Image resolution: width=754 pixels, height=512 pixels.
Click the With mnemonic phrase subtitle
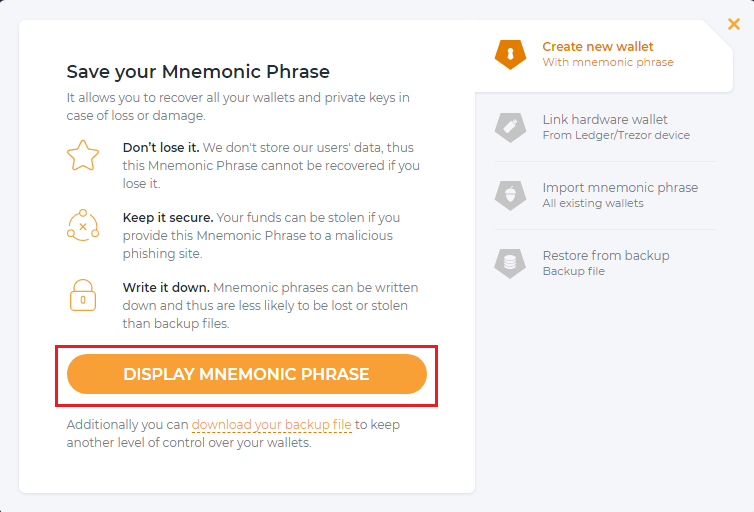[608, 63]
